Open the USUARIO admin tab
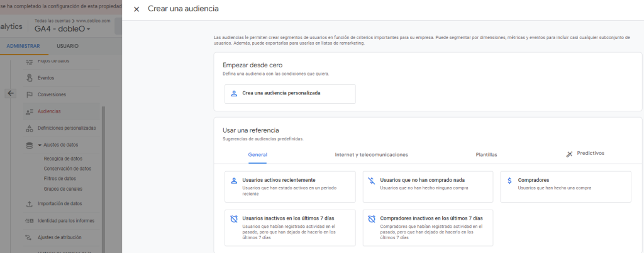 [x=67, y=46]
